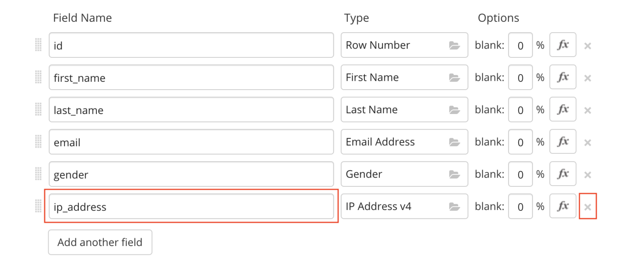This screenshot has width=644, height=264.
Task: Select the last_name field name input
Action: pos(191,109)
